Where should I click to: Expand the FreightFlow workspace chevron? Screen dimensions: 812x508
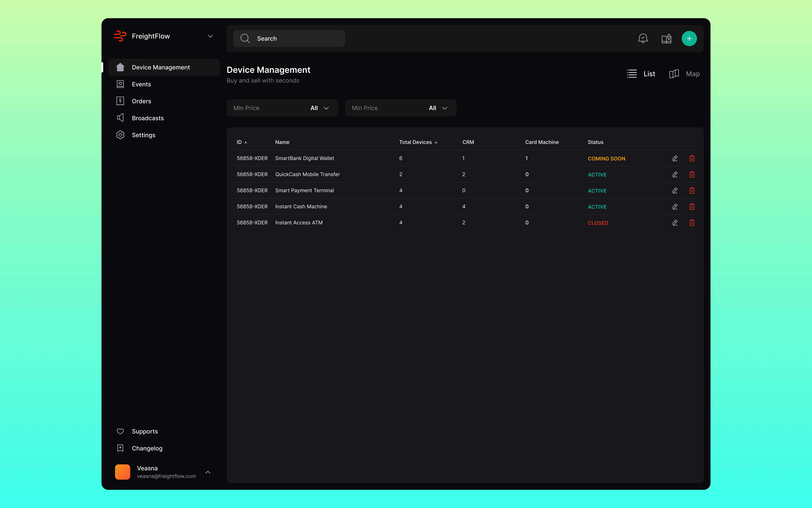(210, 36)
